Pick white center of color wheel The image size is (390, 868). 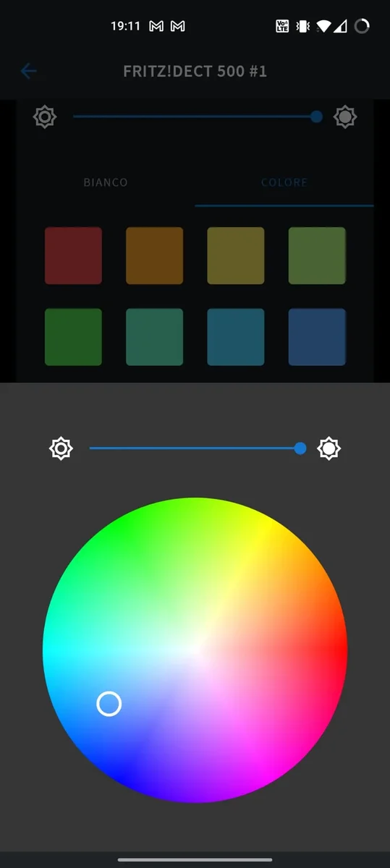(195, 650)
